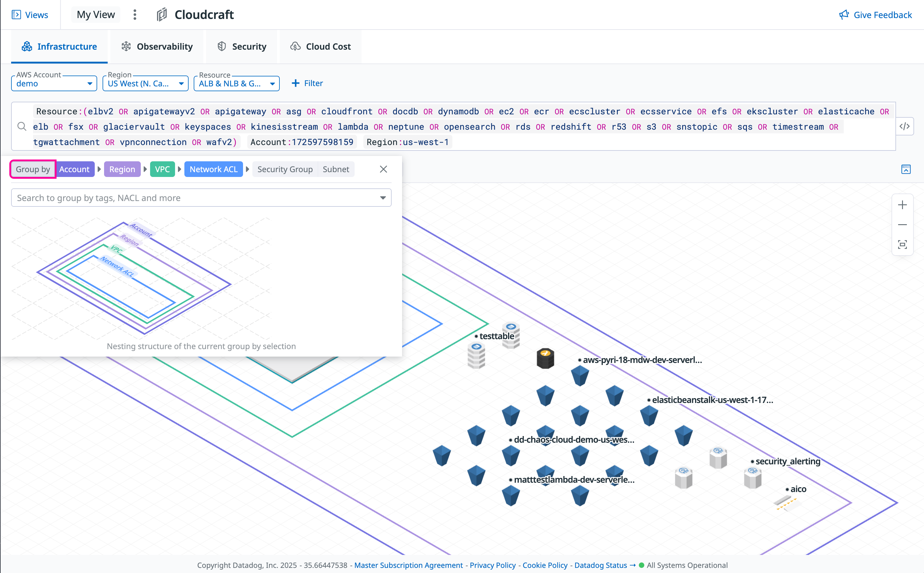Image resolution: width=924 pixels, height=573 pixels.
Task: Select the VPC grouping chip
Action: pos(162,169)
